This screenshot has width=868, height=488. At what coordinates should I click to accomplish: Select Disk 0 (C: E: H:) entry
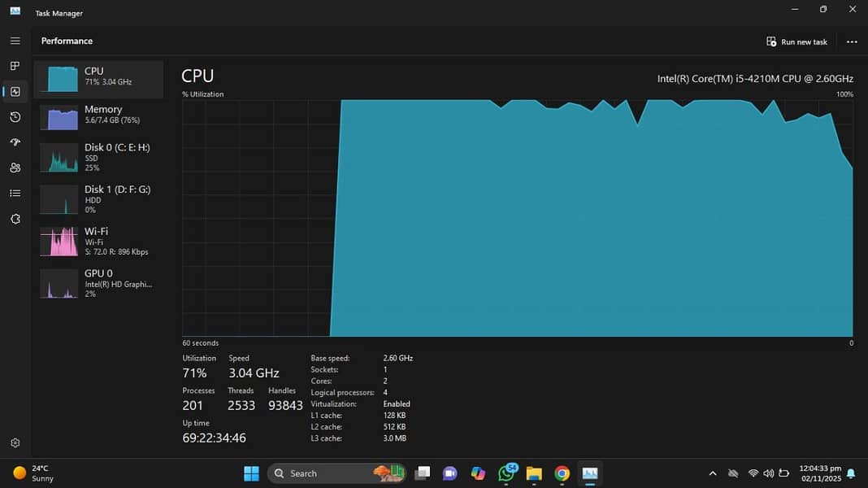point(98,157)
